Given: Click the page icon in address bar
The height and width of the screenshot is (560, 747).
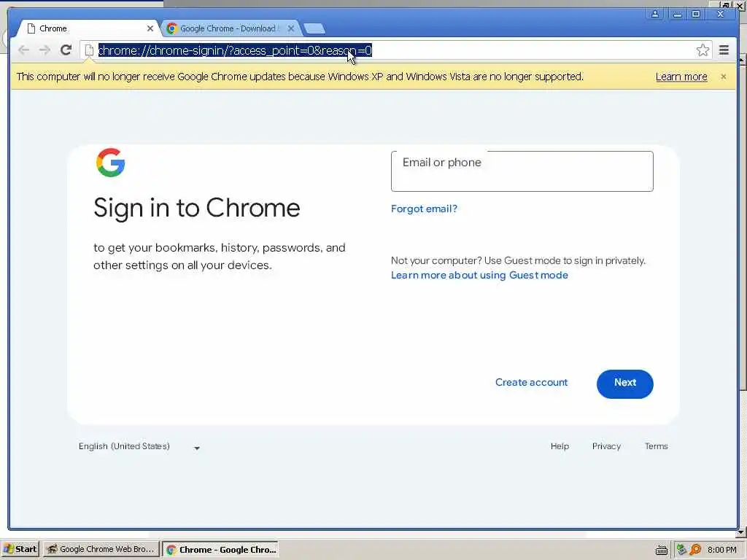Looking at the screenshot, I should coord(88,50).
